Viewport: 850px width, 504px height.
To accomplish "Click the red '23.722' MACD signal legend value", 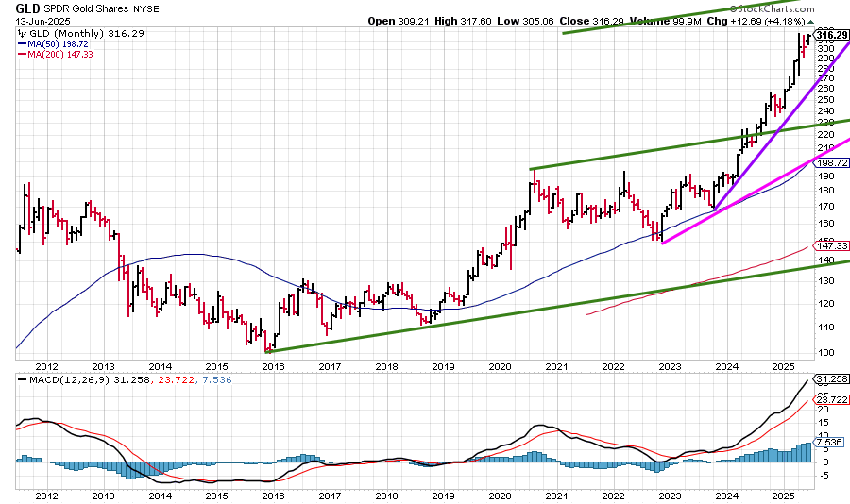I will pos(175,380).
